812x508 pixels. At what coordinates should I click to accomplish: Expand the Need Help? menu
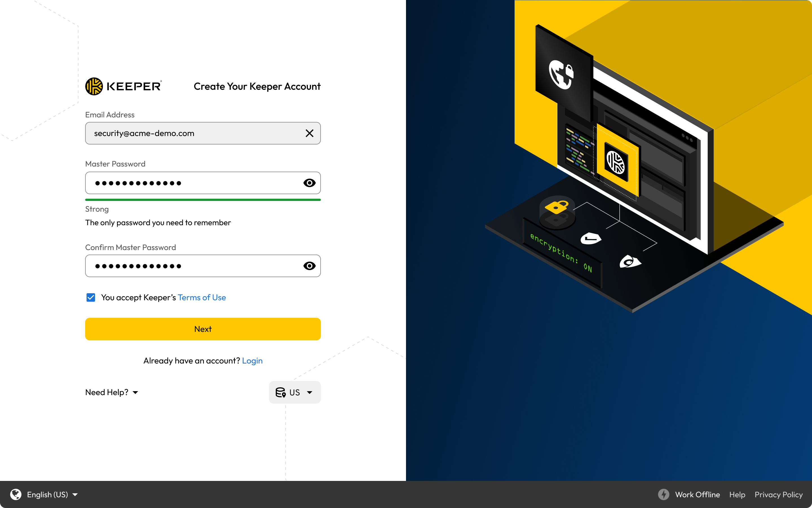[x=111, y=392]
